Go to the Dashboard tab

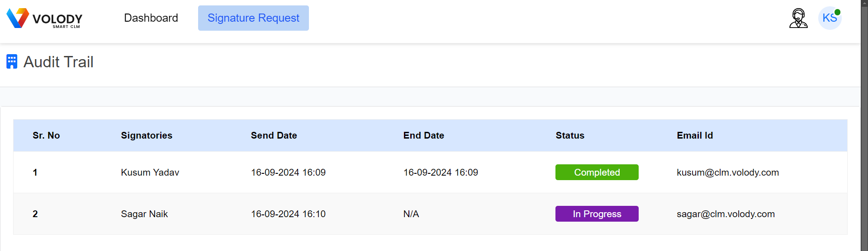pos(151,18)
